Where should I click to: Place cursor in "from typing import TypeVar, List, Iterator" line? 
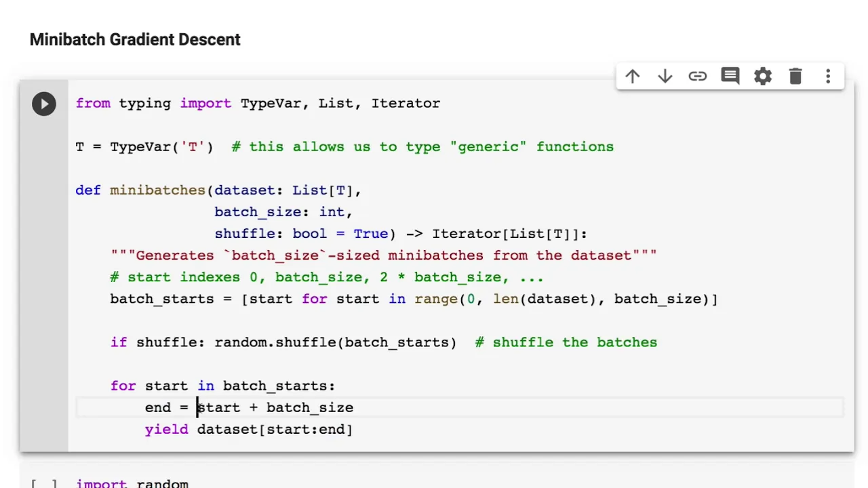[x=258, y=103]
